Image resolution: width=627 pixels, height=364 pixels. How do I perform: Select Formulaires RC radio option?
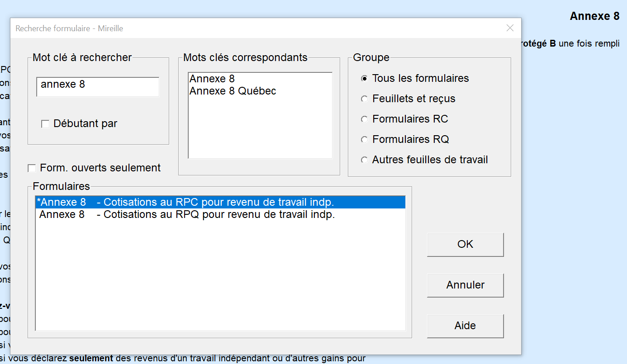pyautogui.click(x=364, y=119)
